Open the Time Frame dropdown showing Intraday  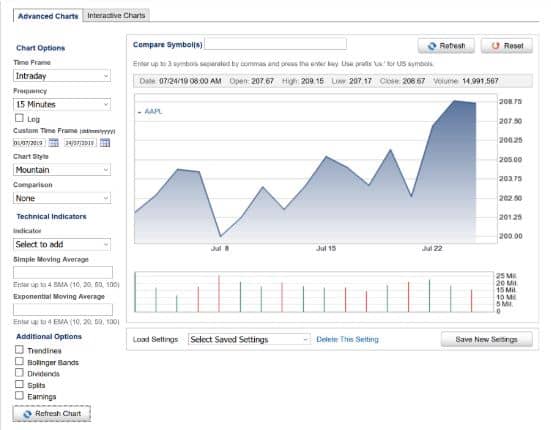(x=62, y=76)
